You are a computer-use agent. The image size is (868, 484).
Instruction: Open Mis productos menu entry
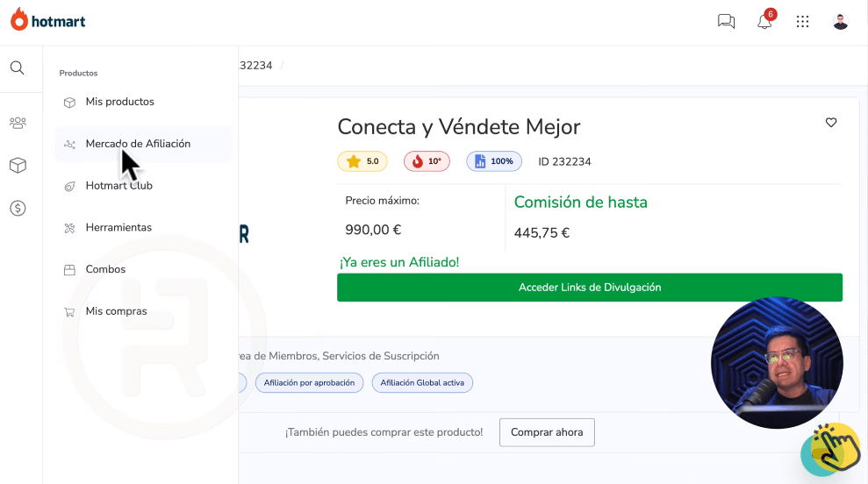click(143, 102)
